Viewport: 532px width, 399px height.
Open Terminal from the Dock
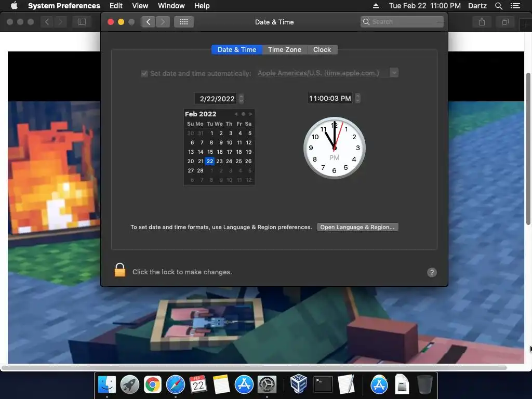pyautogui.click(x=323, y=384)
